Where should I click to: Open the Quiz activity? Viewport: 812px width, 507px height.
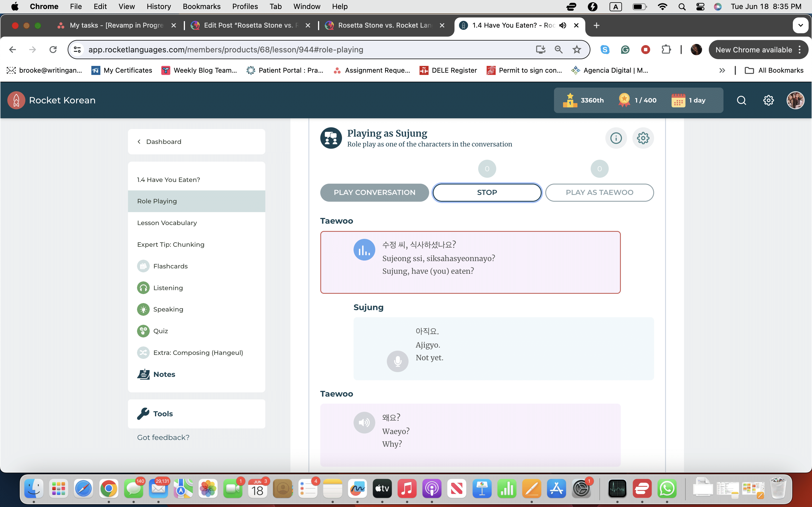(160, 331)
